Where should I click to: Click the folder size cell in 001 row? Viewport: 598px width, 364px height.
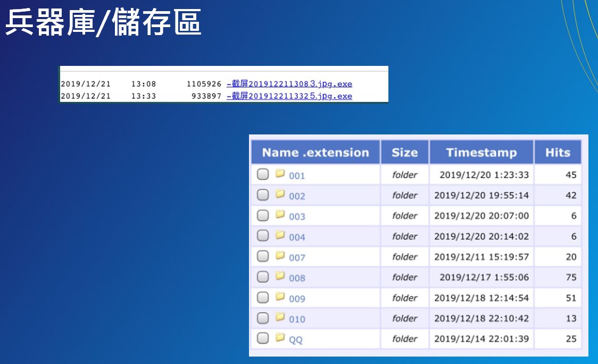405,175
